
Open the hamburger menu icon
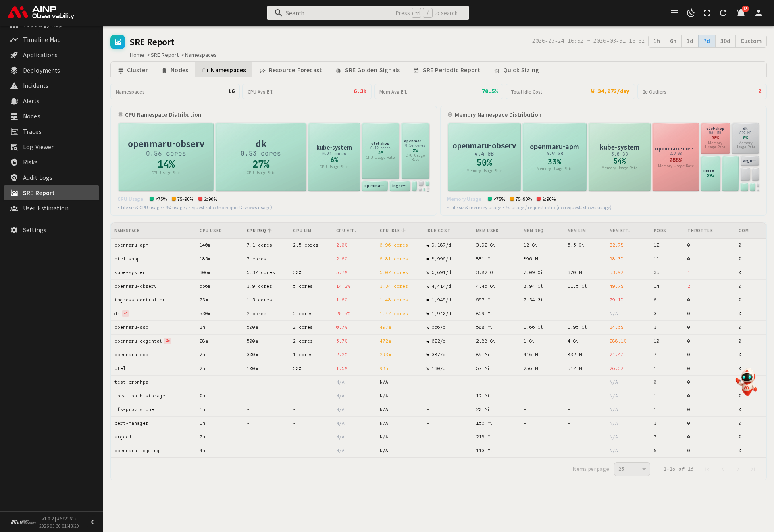pos(674,13)
